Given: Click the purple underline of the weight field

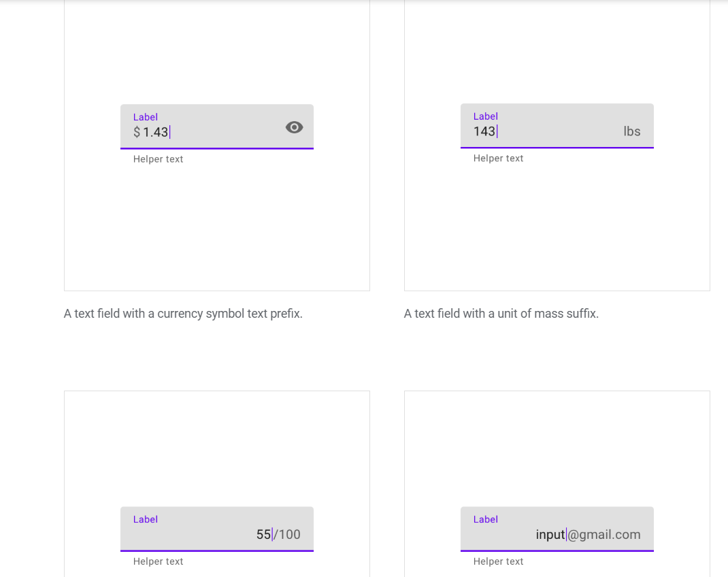Looking at the screenshot, I should click(557, 148).
